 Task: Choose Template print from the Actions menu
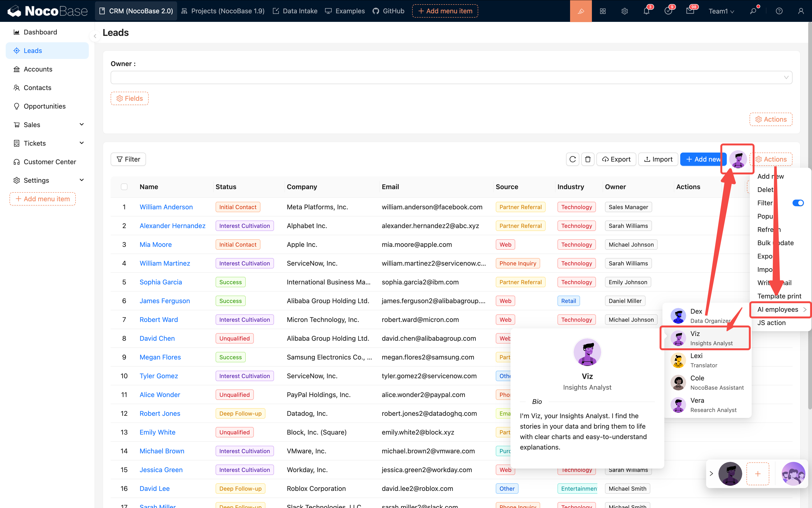point(779,296)
